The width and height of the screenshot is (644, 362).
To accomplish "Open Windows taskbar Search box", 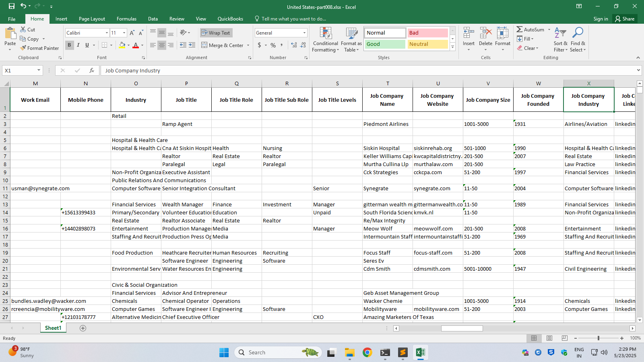I will click(x=278, y=353).
